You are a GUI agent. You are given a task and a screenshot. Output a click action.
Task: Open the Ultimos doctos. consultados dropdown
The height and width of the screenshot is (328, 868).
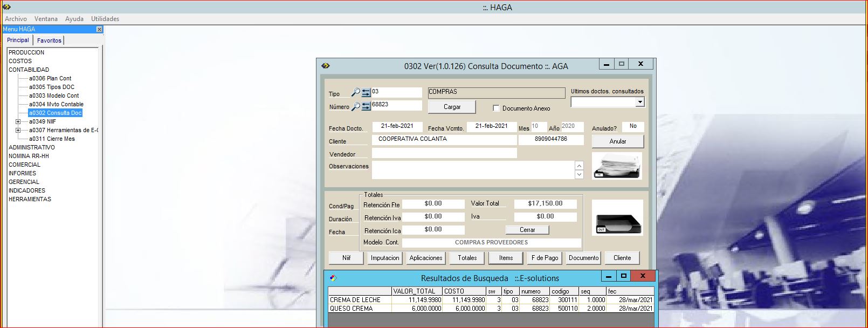tap(640, 102)
